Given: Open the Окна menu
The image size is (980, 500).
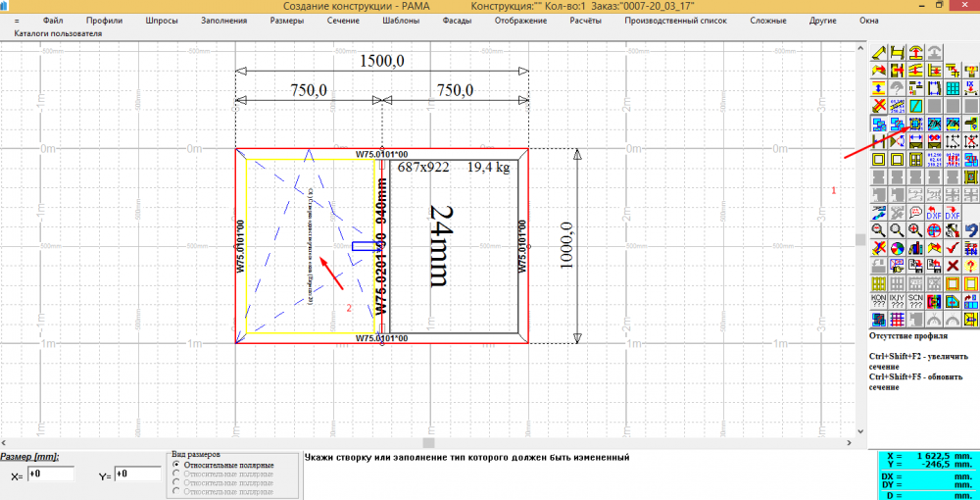Looking at the screenshot, I should pyautogui.click(x=868, y=20).
